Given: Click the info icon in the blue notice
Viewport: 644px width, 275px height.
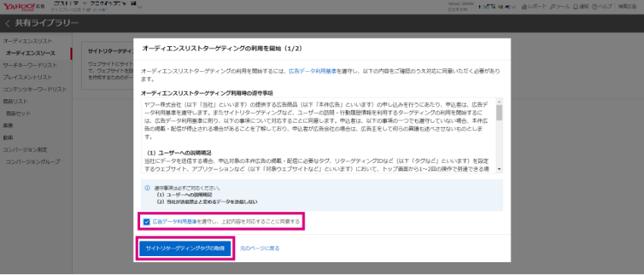Looking at the screenshot, I should [147, 188].
